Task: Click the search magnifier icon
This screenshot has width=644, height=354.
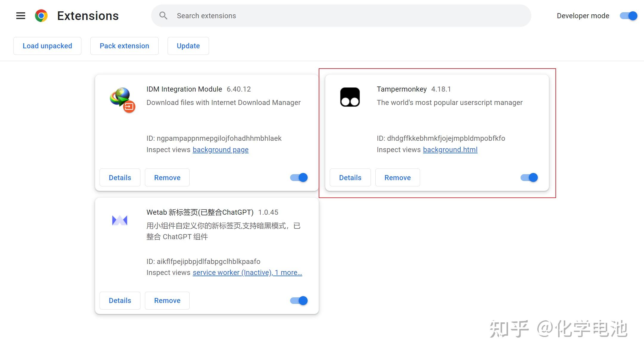Action: click(163, 16)
